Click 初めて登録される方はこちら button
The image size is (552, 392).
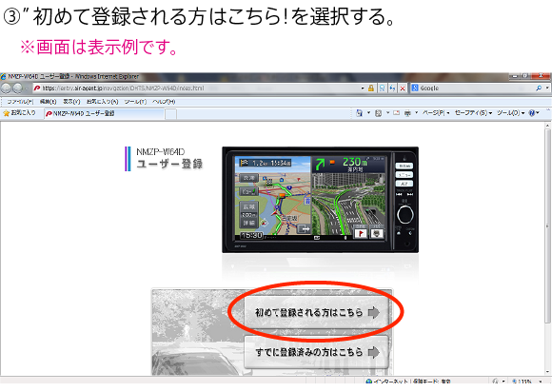316,312
